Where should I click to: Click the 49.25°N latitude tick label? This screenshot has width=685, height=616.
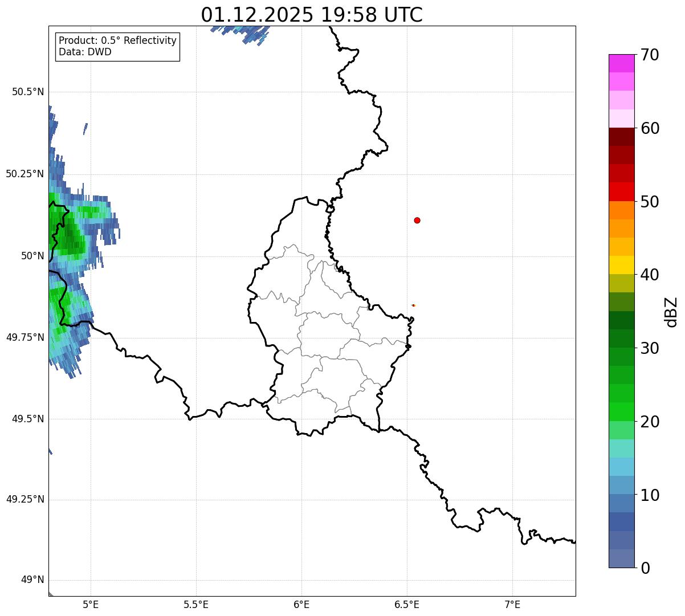25,500
